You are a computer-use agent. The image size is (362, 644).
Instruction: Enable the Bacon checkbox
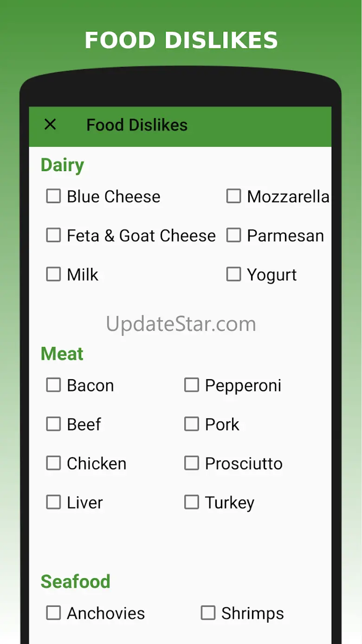tap(53, 385)
